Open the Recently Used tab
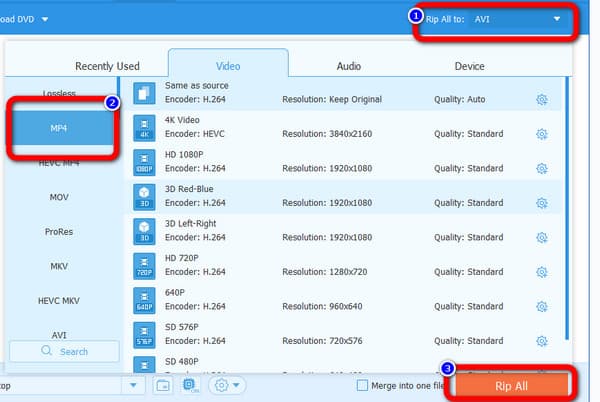The height and width of the screenshot is (402, 600). 107,66
